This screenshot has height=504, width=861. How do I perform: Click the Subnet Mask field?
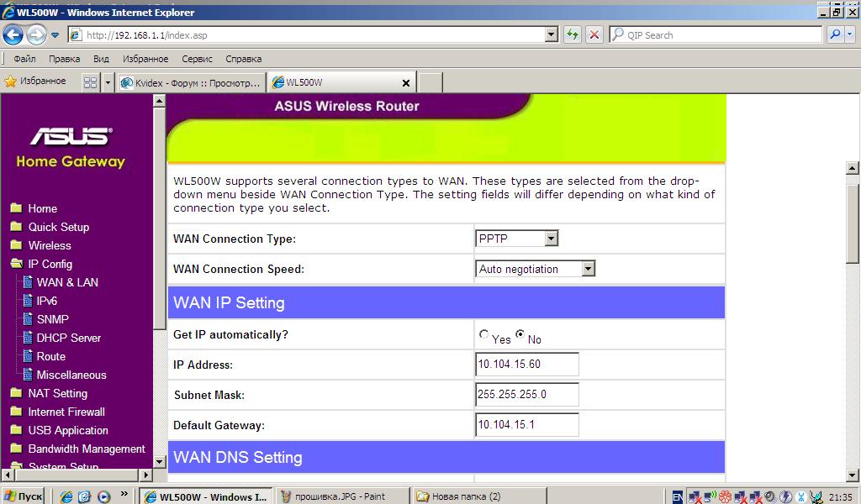pyautogui.click(x=527, y=394)
